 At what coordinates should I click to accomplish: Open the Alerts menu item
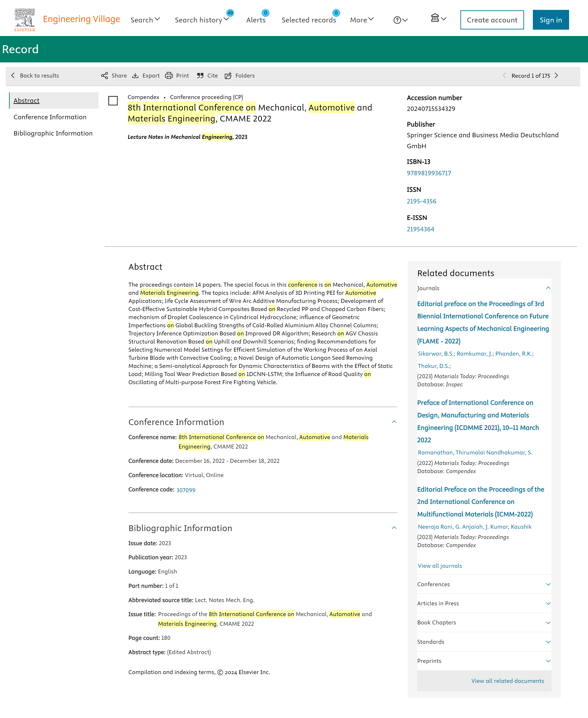click(256, 20)
